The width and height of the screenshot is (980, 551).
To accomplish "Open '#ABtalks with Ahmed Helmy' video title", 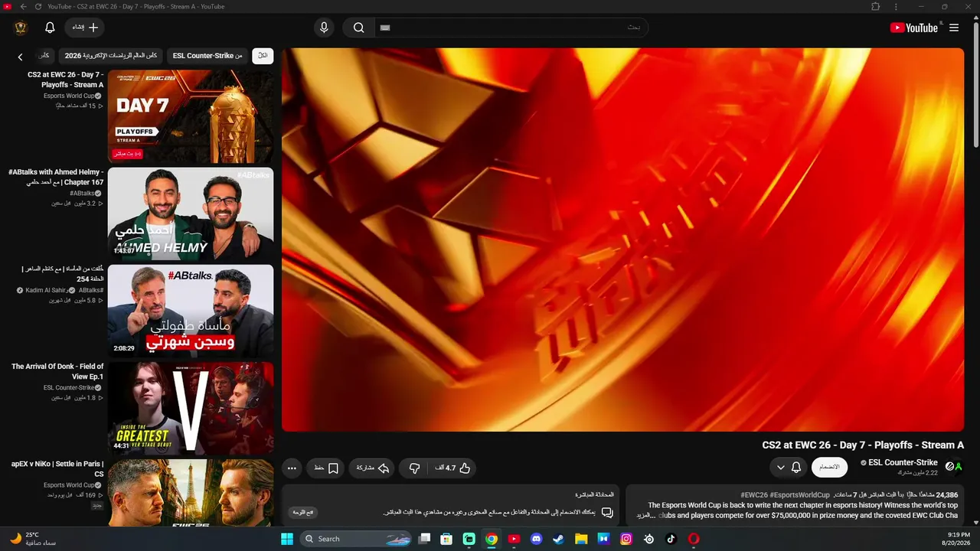I will [56, 177].
